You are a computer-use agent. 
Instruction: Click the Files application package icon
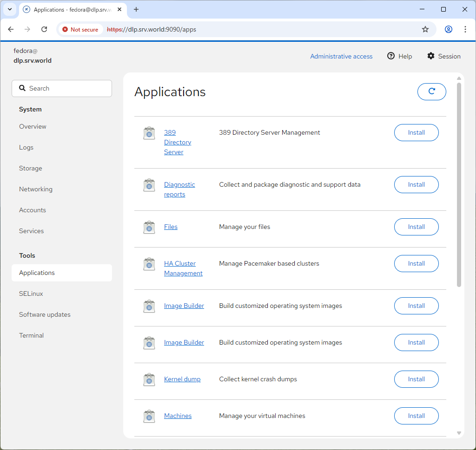tap(149, 227)
